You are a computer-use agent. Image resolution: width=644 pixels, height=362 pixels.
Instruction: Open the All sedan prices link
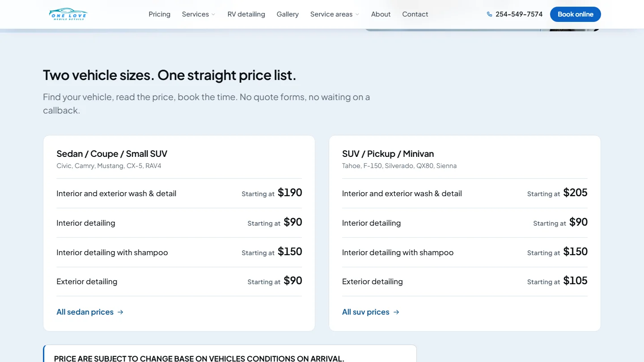point(90,312)
